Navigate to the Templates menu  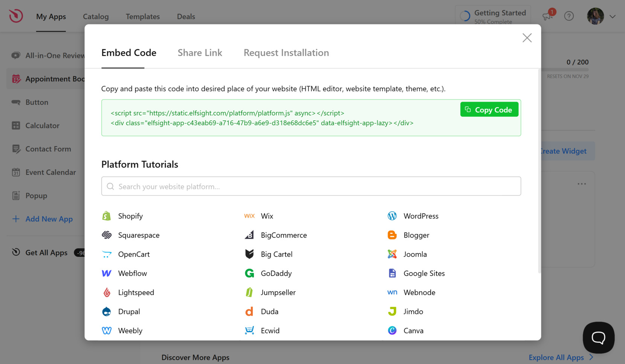coord(143,17)
